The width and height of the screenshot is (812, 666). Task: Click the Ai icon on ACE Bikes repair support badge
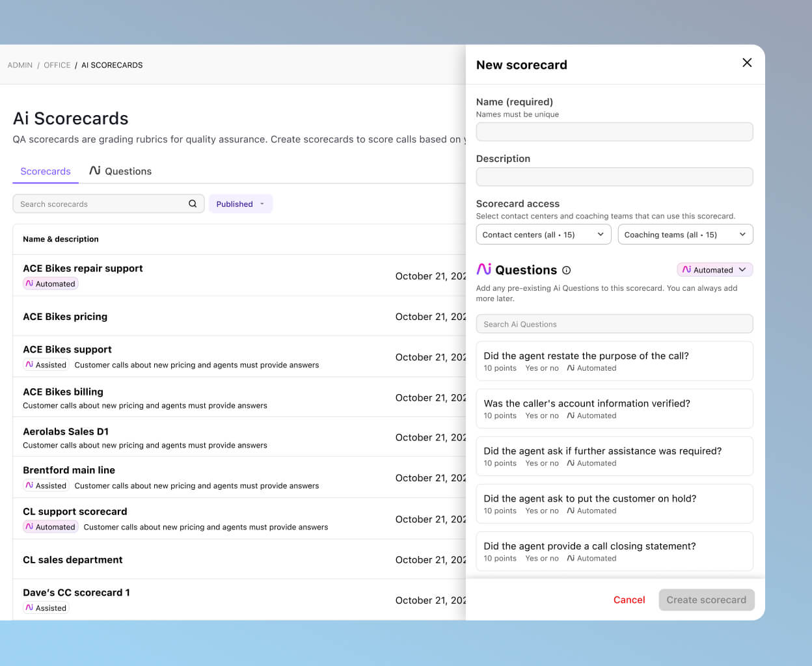[30, 284]
